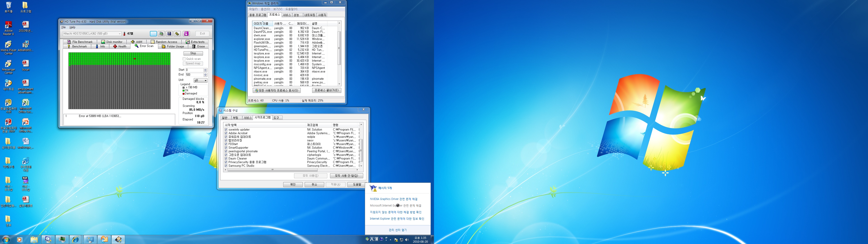Increase the End value with spinner
This screenshot has height=244, width=868.
click(205, 74)
